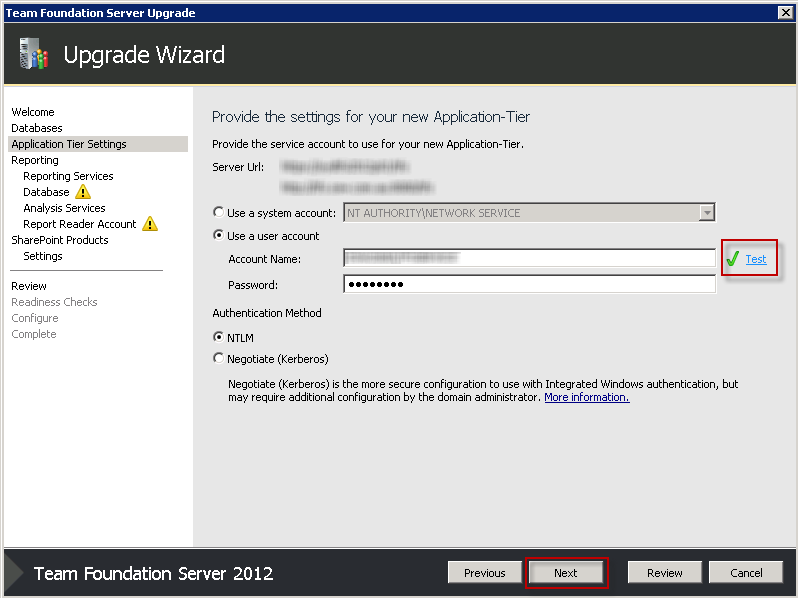
Task: Select the Database step under Reporting
Action: 46,192
